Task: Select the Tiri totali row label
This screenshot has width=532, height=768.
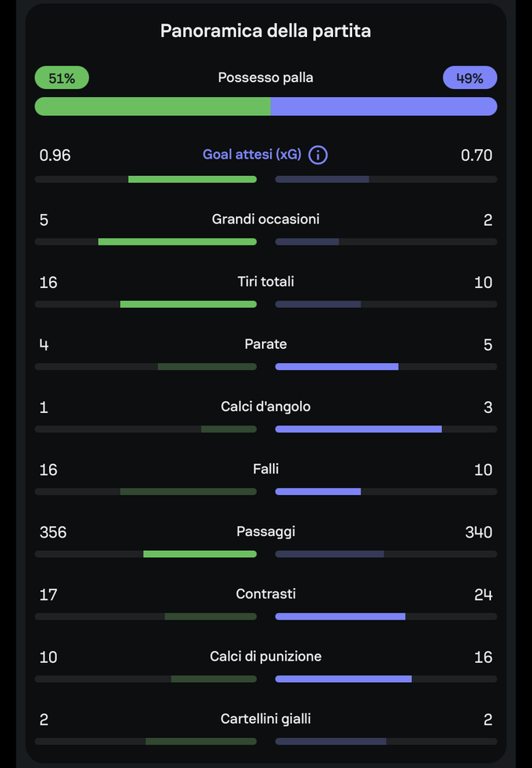Action: [265, 281]
